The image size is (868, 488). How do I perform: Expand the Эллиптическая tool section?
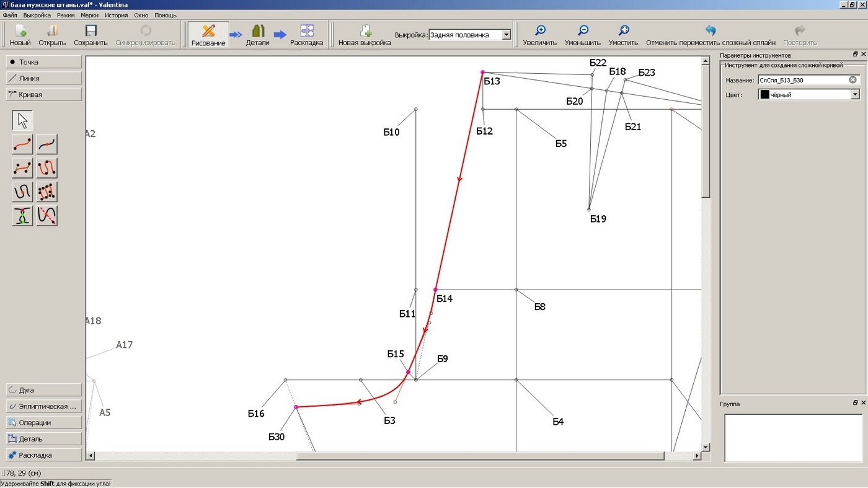click(x=43, y=406)
